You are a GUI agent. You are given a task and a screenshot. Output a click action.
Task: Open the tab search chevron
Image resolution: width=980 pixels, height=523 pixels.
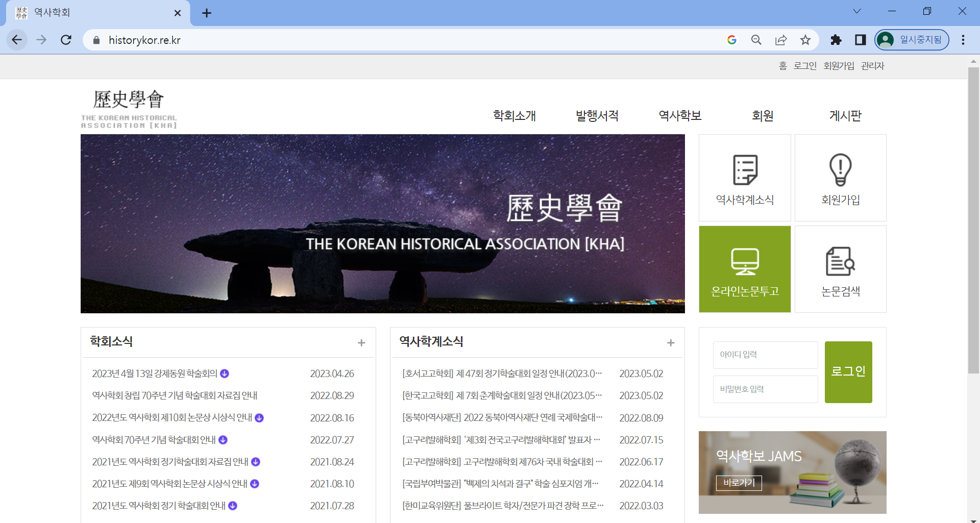pos(857,11)
